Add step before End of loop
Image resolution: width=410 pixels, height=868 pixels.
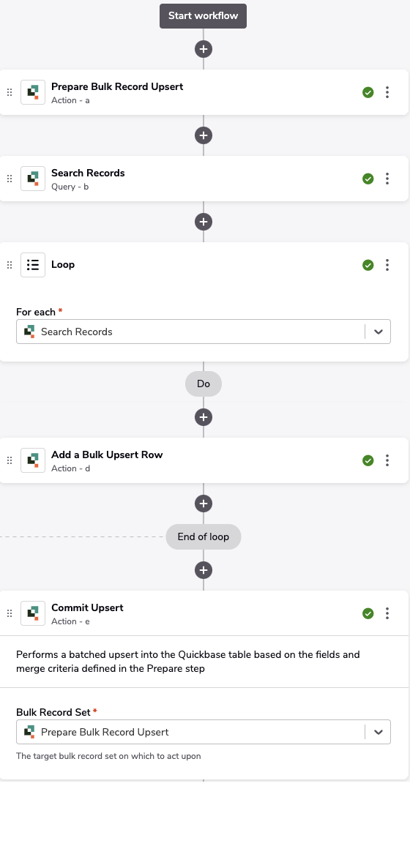coord(204,504)
